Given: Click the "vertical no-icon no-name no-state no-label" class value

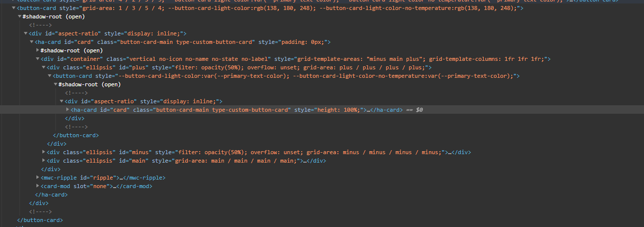Looking at the screenshot, I should pyautogui.click(x=200, y=59).
